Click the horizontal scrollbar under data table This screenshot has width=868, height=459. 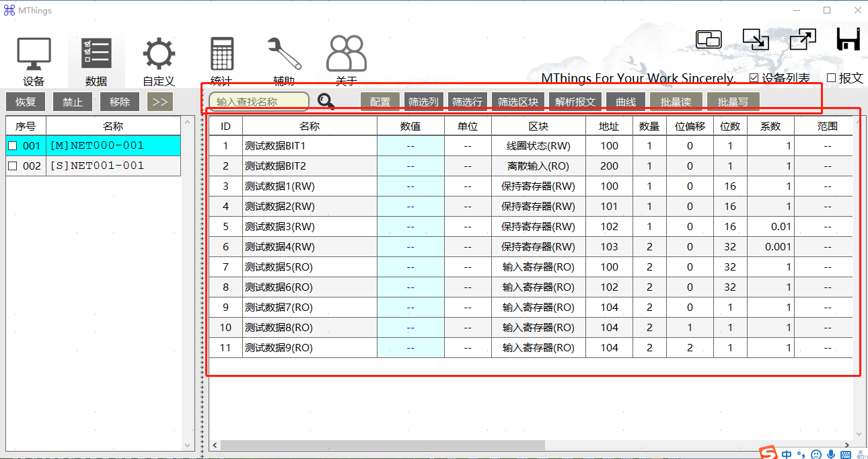(x=382, y=446)
